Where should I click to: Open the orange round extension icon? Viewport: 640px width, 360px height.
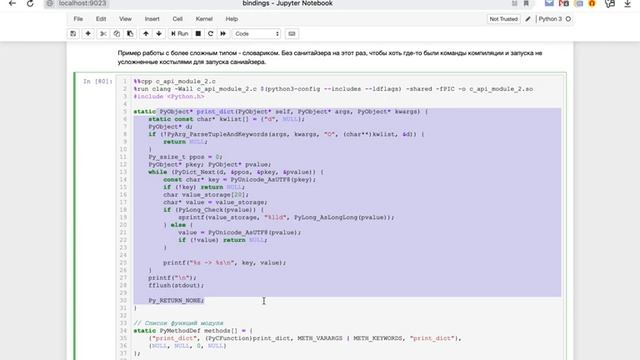tap(592, 3)
